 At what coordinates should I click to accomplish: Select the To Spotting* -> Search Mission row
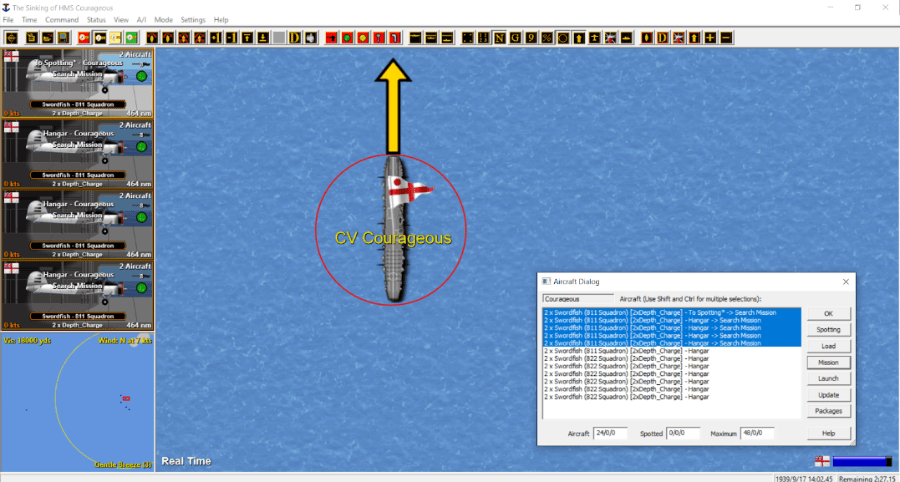coord(672,313)
